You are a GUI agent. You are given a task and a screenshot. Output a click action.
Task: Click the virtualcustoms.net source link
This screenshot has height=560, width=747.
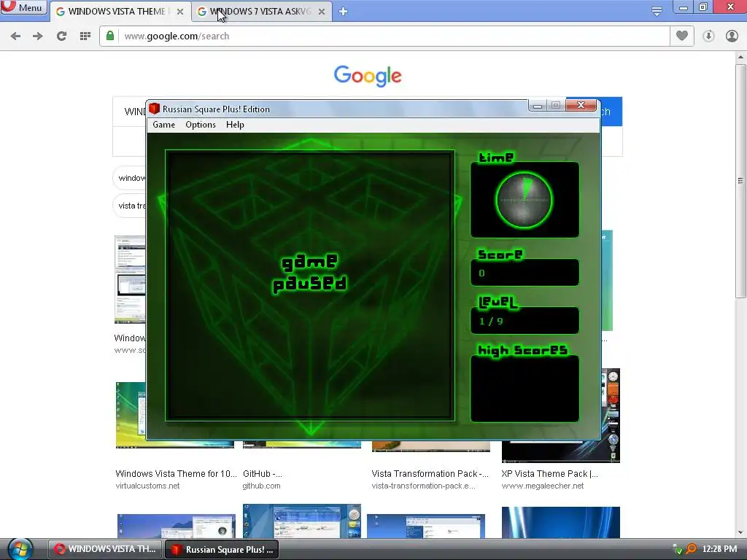pos(147,486)
